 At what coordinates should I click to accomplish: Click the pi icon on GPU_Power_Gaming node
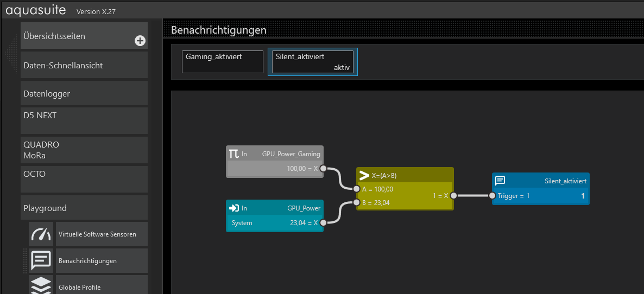pos(234,154)
